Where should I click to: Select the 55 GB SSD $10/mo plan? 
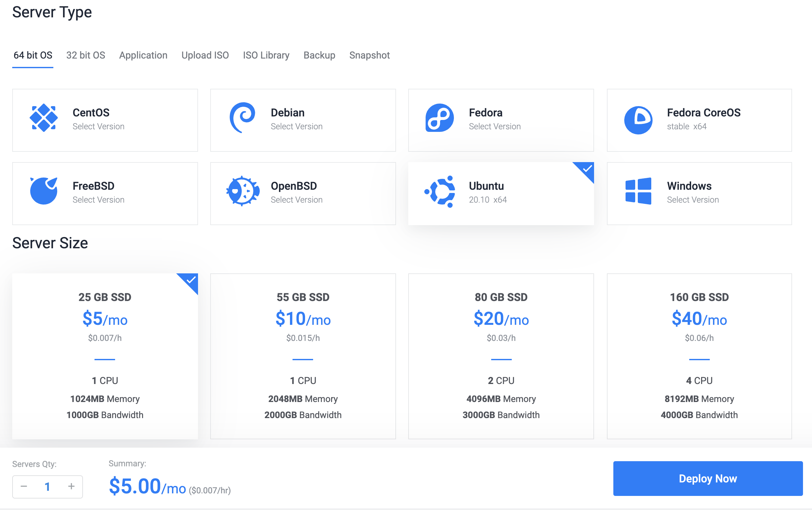point(303,356)
